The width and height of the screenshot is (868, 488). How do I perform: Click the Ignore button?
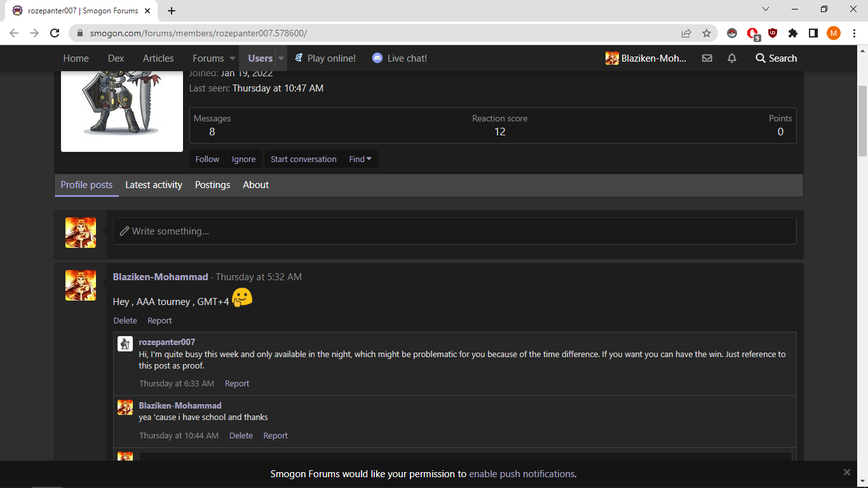243,159
